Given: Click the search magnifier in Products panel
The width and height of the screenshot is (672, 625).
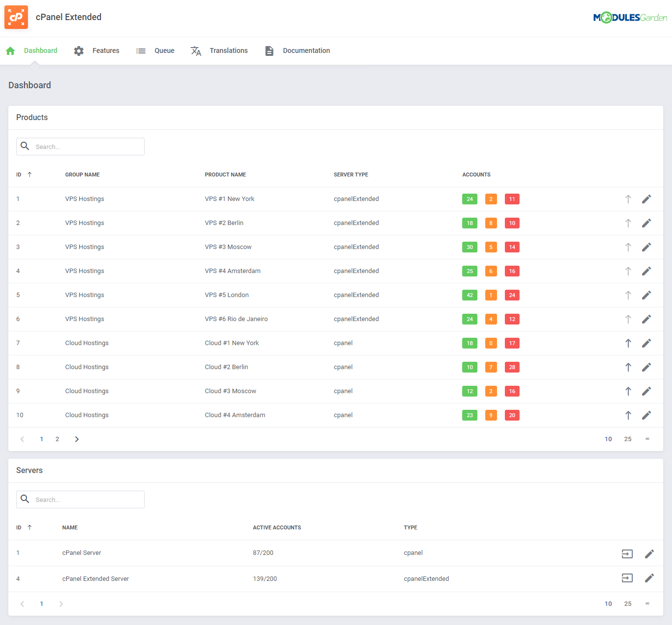Looking at the screenshot, I should [x=25, y=146].
